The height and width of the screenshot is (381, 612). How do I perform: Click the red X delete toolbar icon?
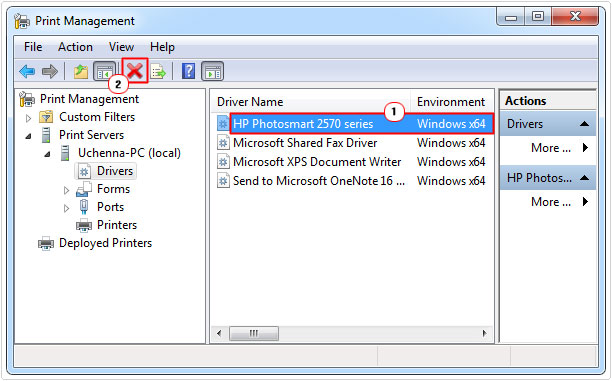pos(135,71)
